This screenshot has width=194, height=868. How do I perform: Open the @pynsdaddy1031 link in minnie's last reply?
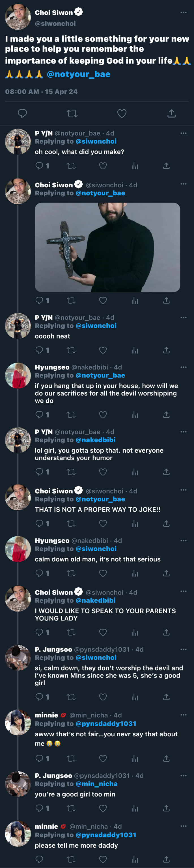click(106, 835)
